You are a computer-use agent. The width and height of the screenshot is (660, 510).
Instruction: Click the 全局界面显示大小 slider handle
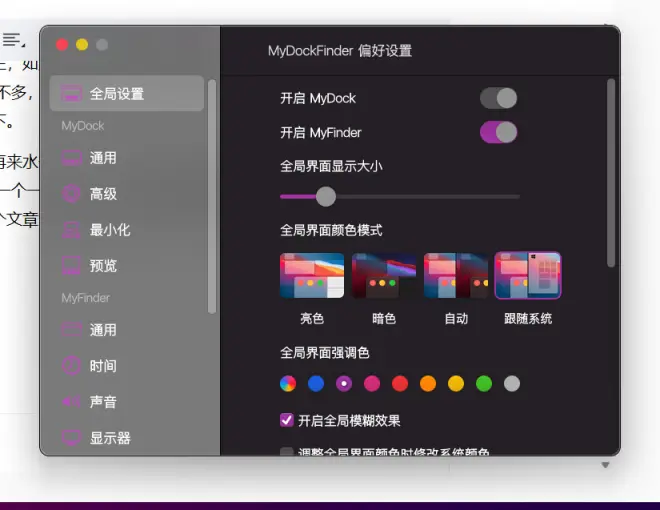point(326,197)
